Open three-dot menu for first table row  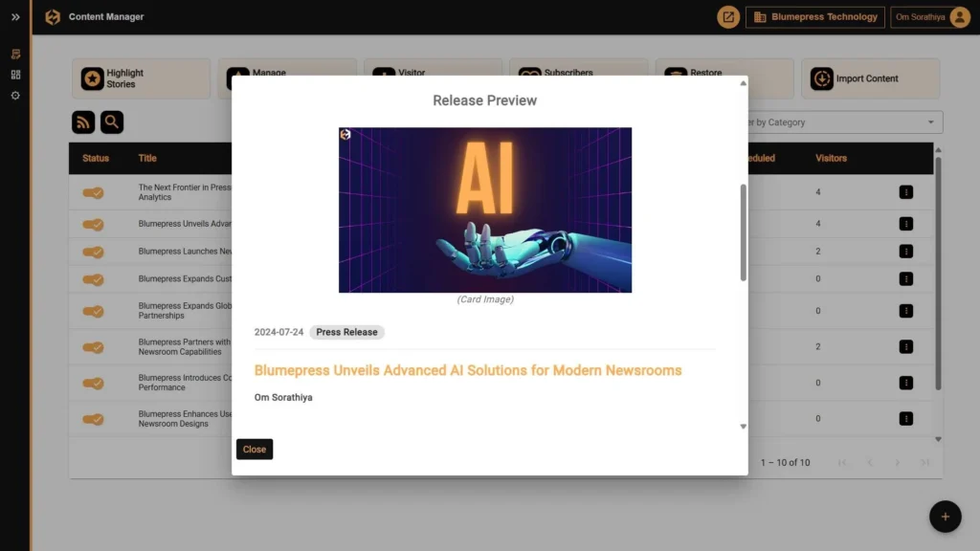tap(905, 192)
